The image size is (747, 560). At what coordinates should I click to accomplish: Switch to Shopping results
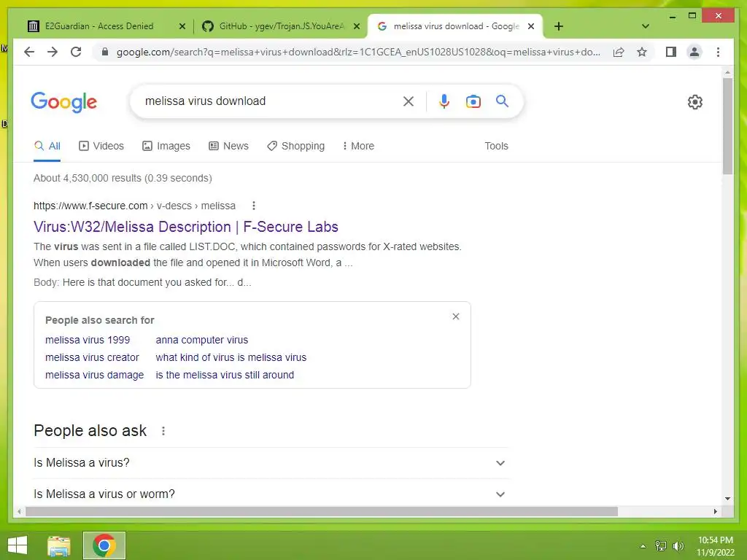296,146
